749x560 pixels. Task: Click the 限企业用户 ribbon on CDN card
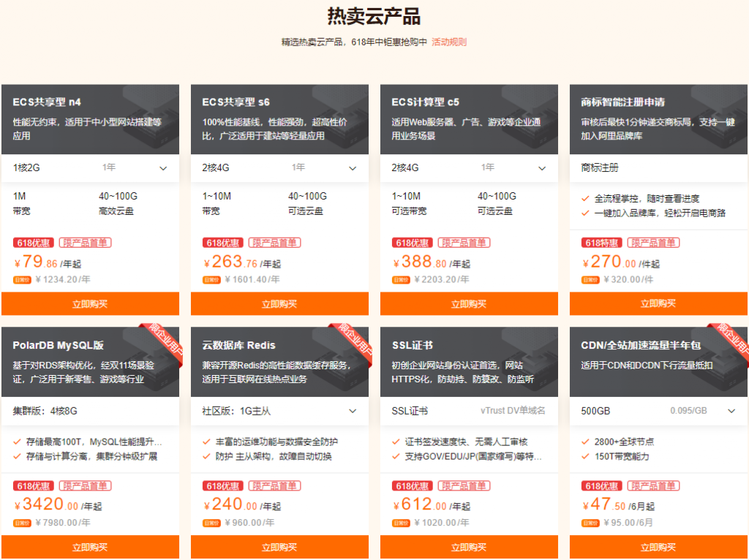coord(730,343)
